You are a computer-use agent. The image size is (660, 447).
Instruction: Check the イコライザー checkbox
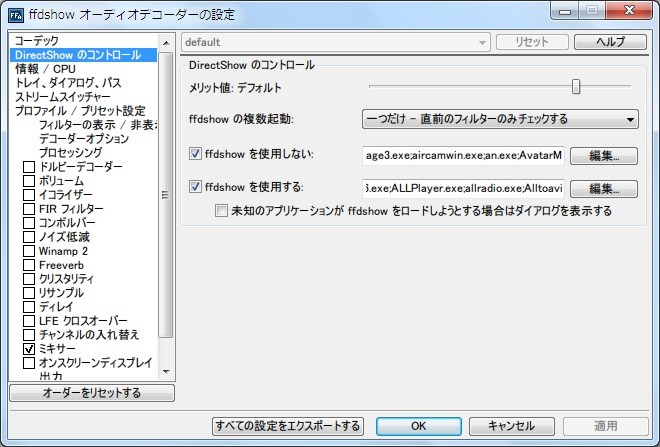pos(29,195)
